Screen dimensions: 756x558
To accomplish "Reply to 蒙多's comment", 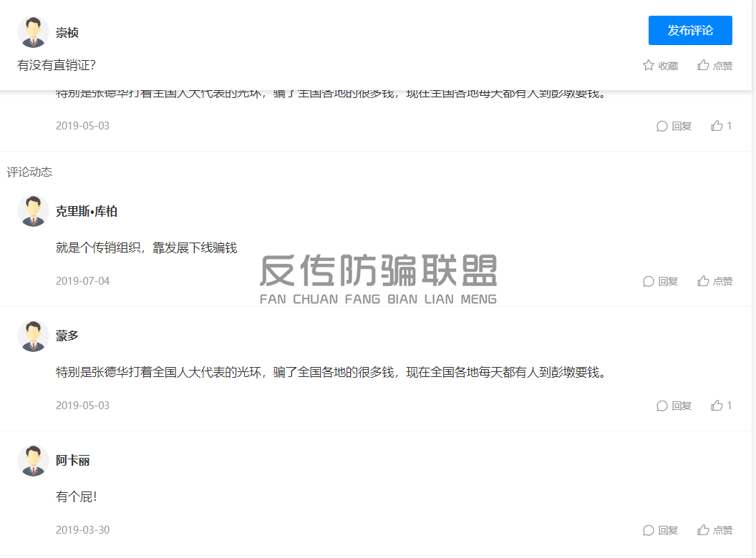I will [x=674, y=406].
